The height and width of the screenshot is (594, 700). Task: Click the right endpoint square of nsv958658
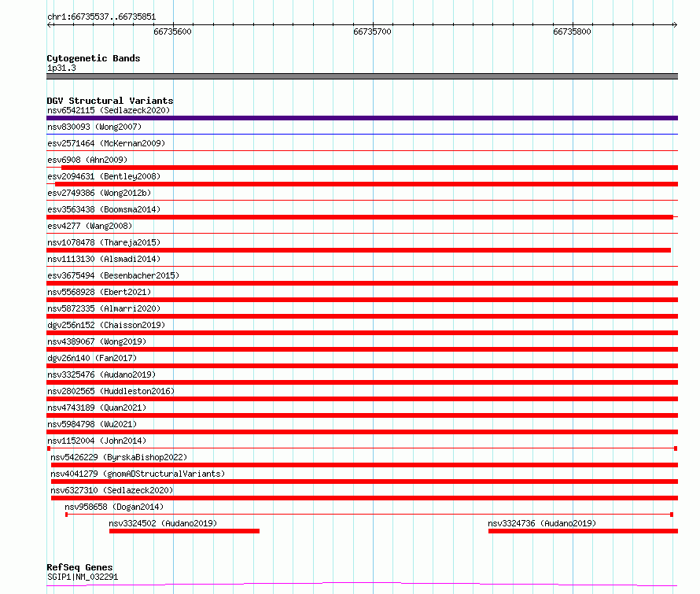672,515
